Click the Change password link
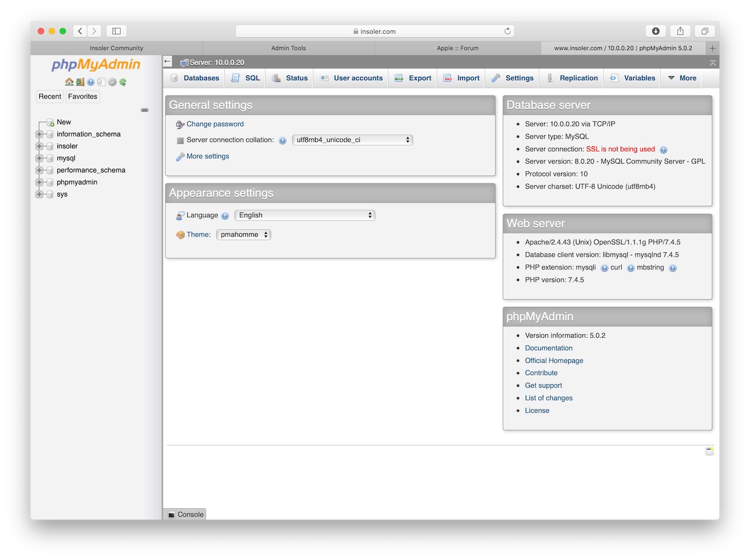Screen dimensions: 750x560 tap(215, 124)
